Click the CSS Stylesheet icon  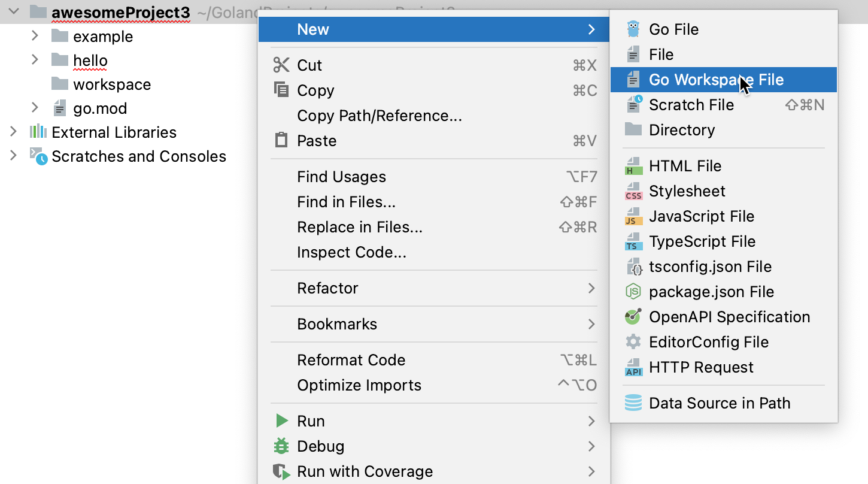(633, 191)
